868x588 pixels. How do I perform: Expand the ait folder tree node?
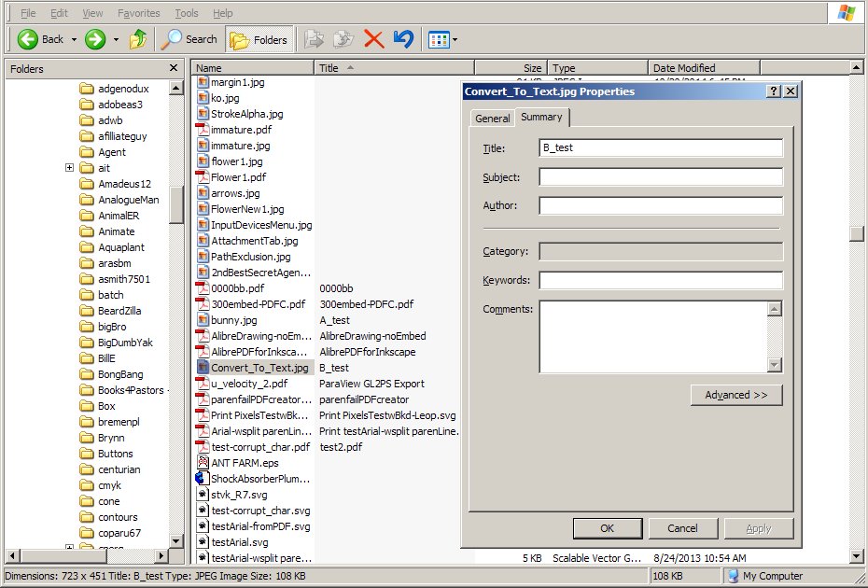click(x=70, y=168)
